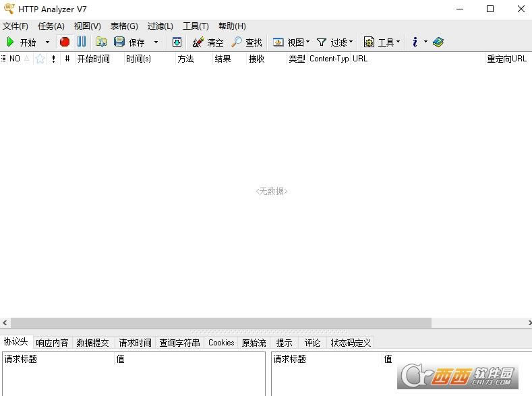The image size is (532, 396).
Task: Sort by 方法 column header
Action: [194, 59]
